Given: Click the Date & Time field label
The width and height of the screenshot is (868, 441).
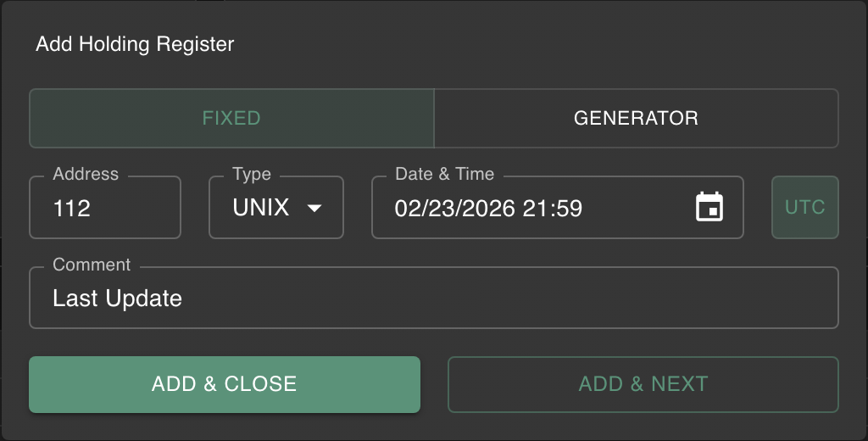Looking at the screenshot, I should tap(444, 174).
